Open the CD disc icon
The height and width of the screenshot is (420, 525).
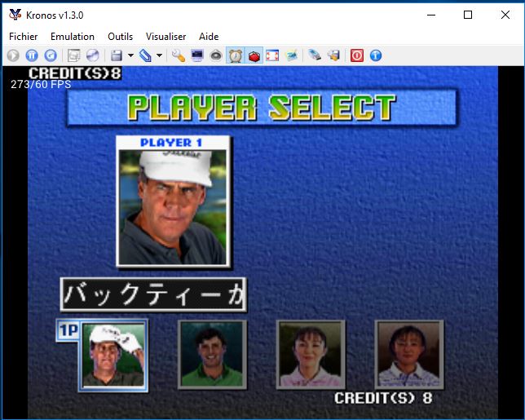(92, 55)
